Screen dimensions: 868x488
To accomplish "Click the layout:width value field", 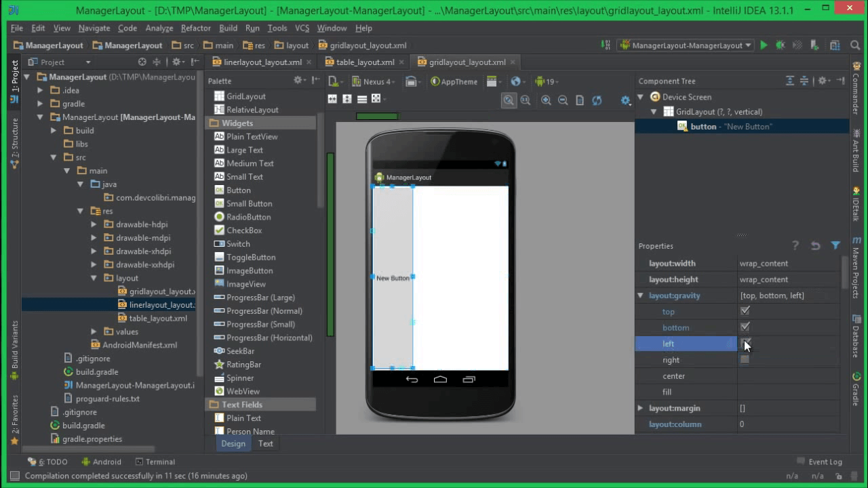I will tap(789, 263).
